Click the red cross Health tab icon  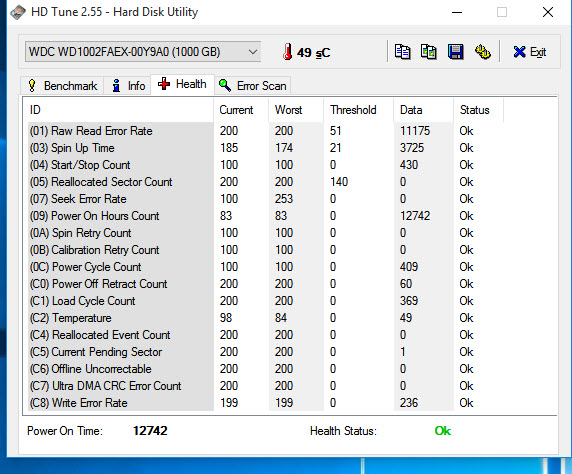tap(164, 84)
